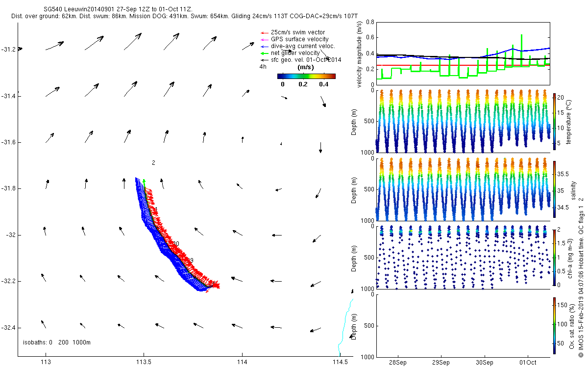Click the '30' label on glider track

176,244
